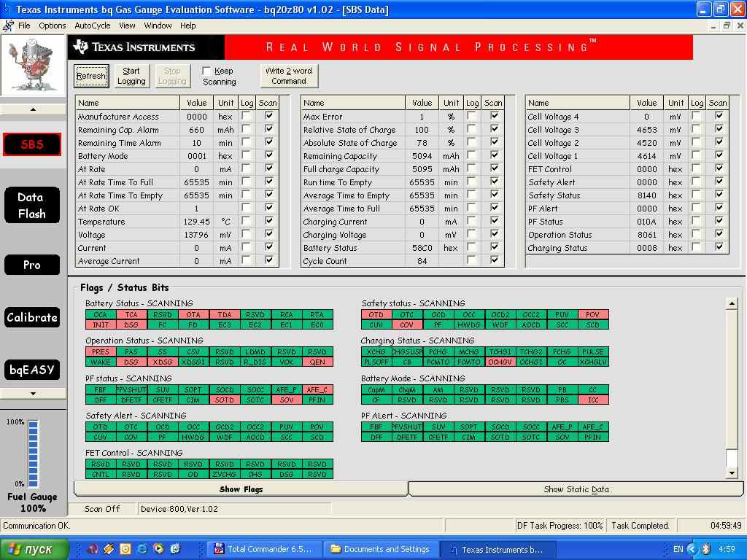747x560 pixels.
Task: Click the Name header of the first table
Action: click(x=127, y=103)
